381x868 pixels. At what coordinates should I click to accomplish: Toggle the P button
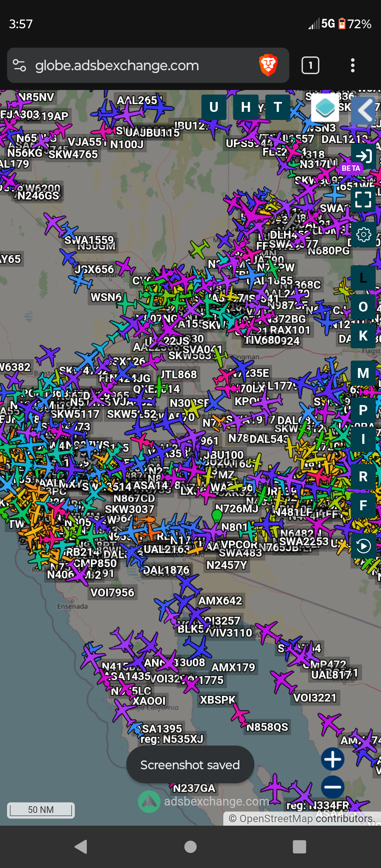tap(363, 410)
